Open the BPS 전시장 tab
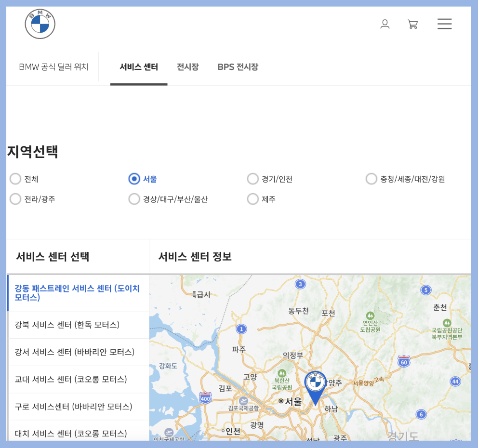The height and width of the screenshot is (448, 478). (x=238, y=67)
